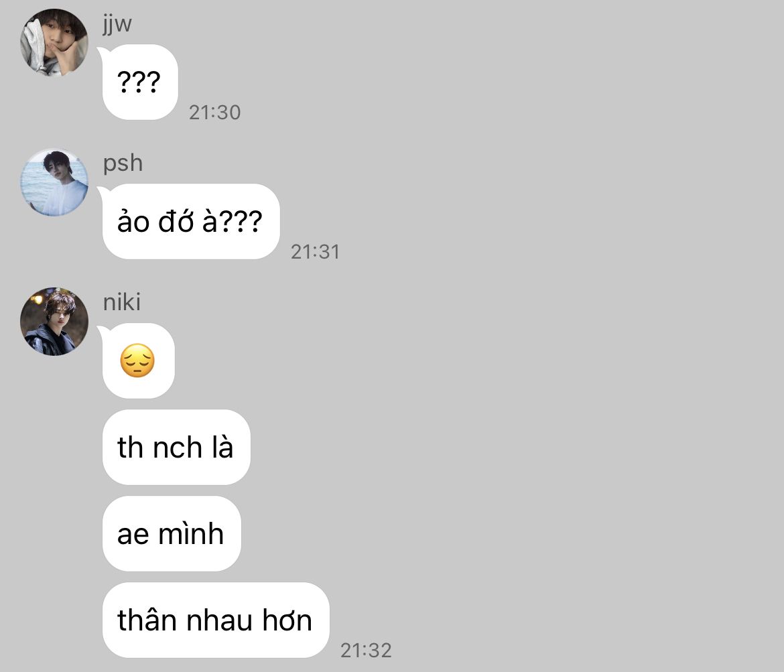Tap the 21:30 timestamp
Viewport: 784px width, 672px height.
tap(215, 113)
